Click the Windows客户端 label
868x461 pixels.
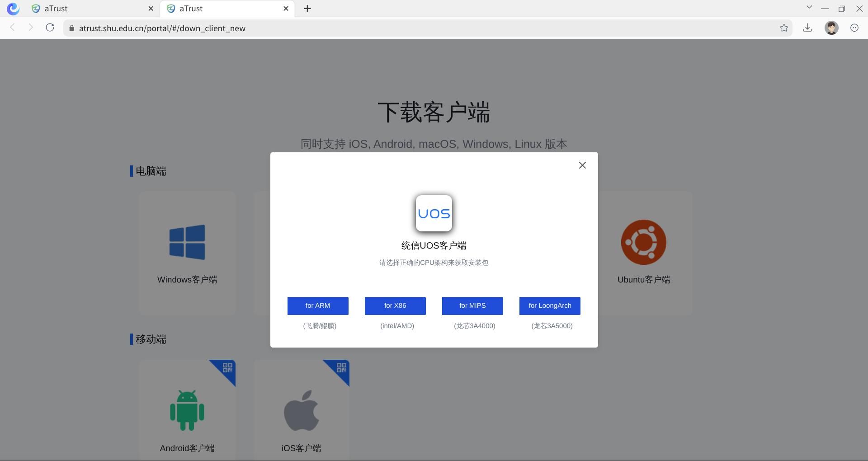187,280
